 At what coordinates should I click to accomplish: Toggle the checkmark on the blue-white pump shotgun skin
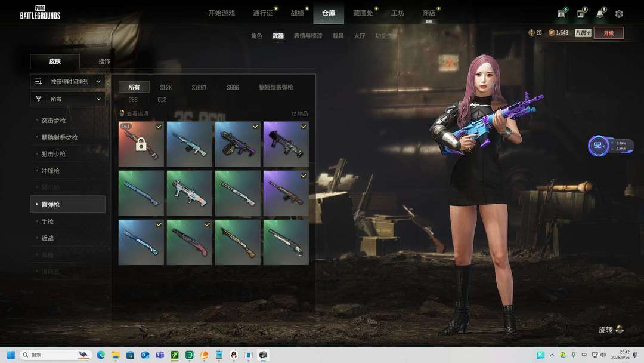coord(159,224)
